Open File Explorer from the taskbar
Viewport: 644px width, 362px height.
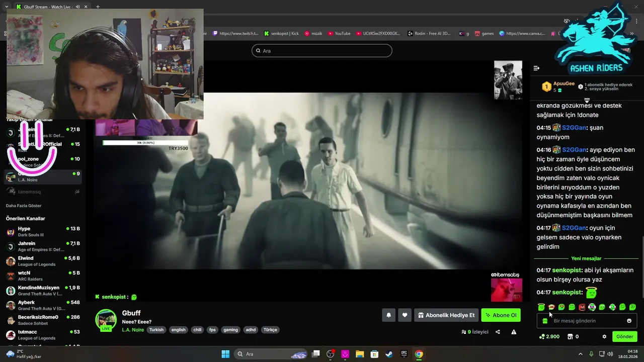[x=360, y=354]
